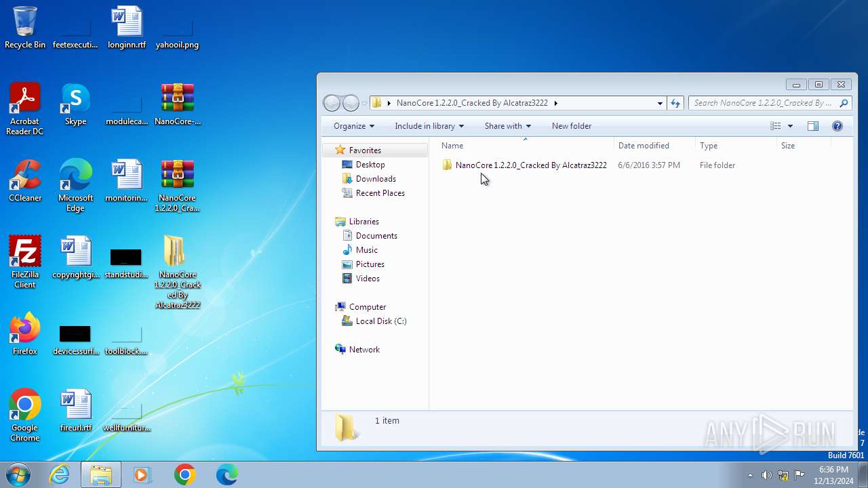Viewport: 868px width, 488px height.
Task: Select the NanoCore Cracked By Alcatraz3222 desktop folder
Action: pos(178,272)
